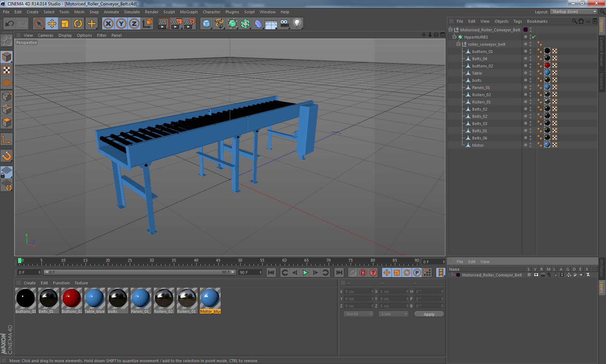606x364 pixels.
Task: Toggle X axis lock
Action: 108,24
